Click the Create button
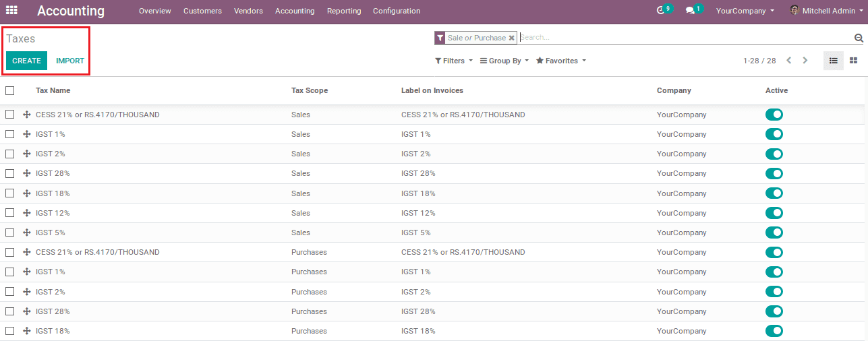Image resolution: width=868 pixels, height=341 pixels. tap(27, 61)
